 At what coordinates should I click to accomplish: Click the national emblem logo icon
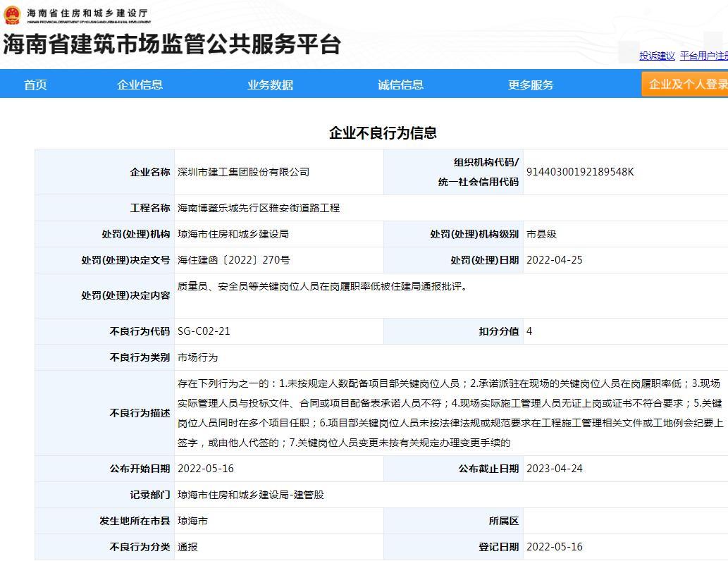[11, 15]
